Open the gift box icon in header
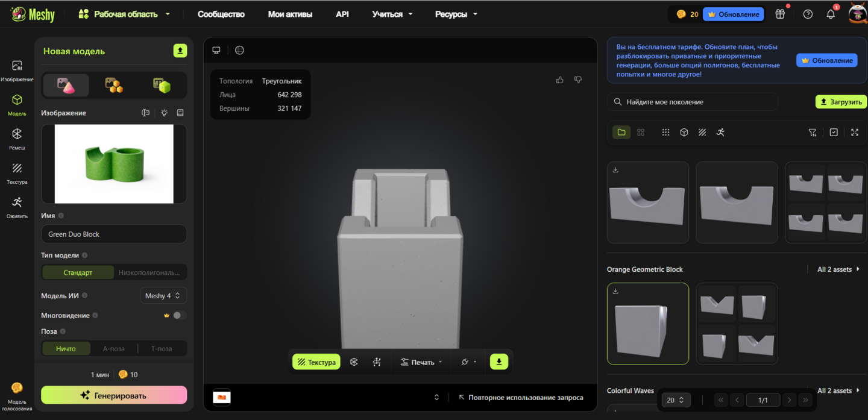868x420 pixels. (x=780, y=14)
